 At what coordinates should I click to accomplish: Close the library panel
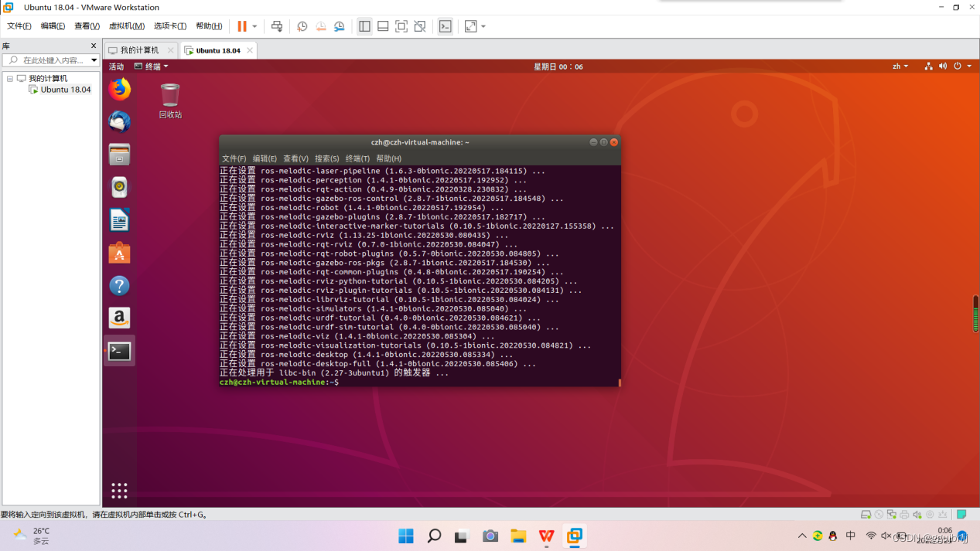(94, 46)
